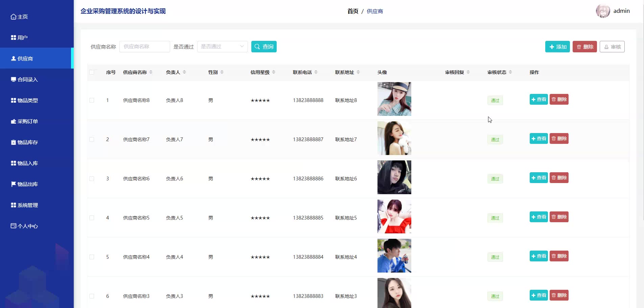Sort by 供应商名称 column arrows
This screenshot has width=644, height=308.
pyautogui.click(x=151, y=72)
